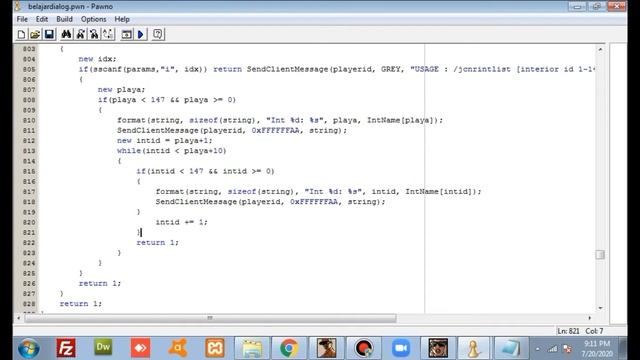The width and height of the screenshot is (640, 360).
Task: Open the Action Center flag tray icon
Action: click(567, 349)
